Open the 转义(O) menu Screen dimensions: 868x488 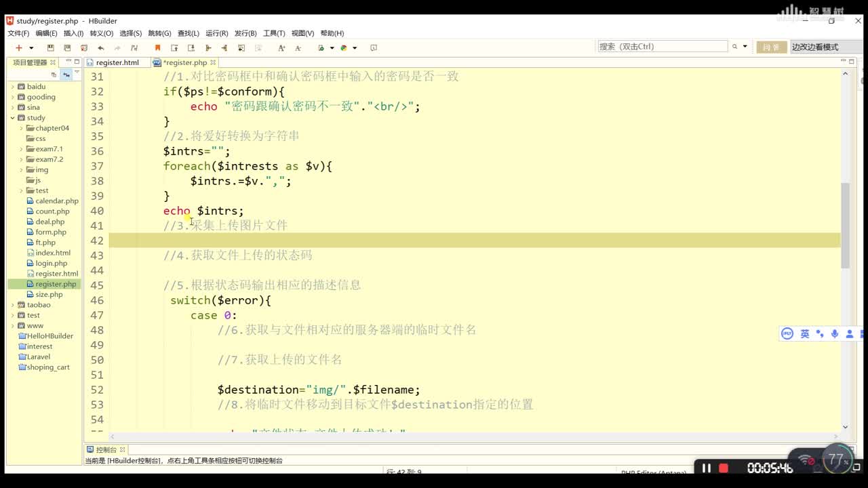(102, 33)
